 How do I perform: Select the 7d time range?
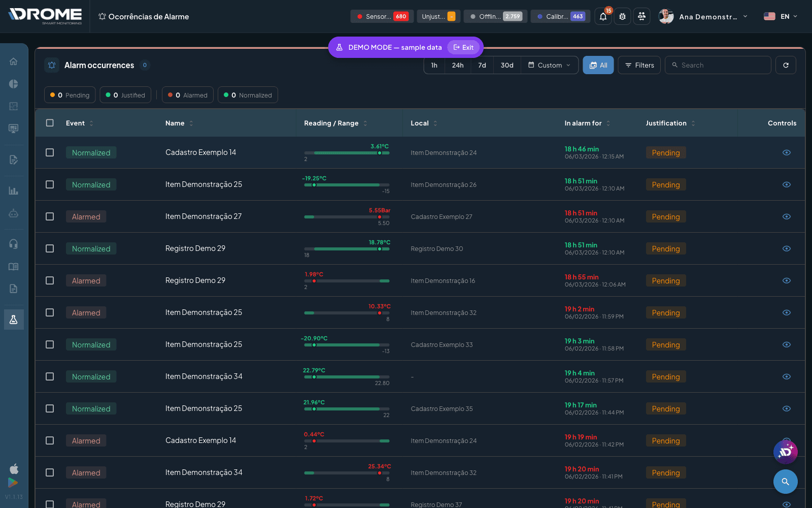pyautogui.click(x=482, y=65)
